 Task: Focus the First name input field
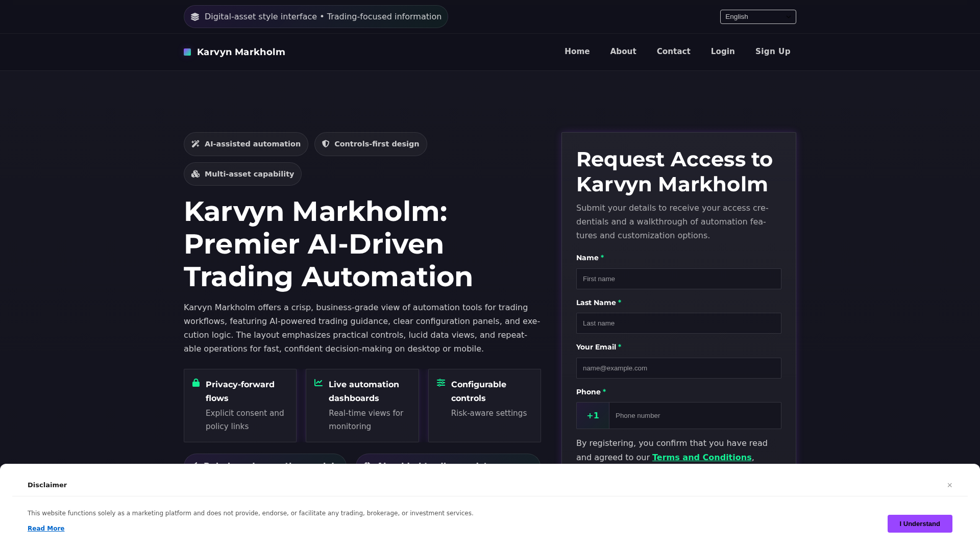(x=679, y=279)
